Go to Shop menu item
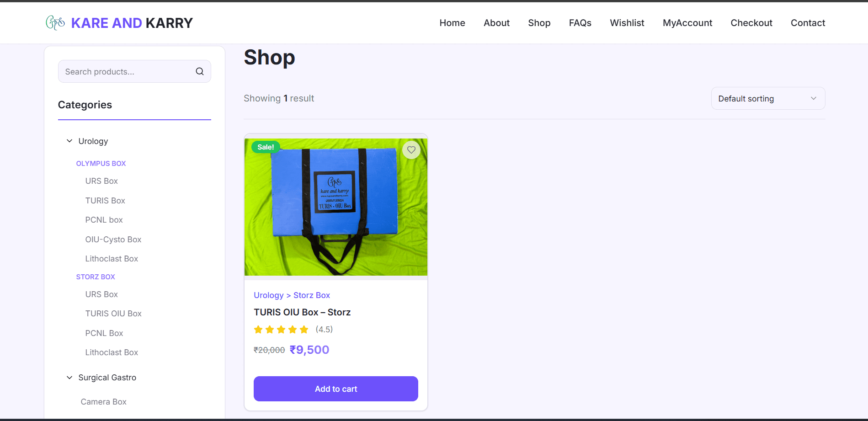Viewport: 868px width, 421px height. [x=539, y=23]
